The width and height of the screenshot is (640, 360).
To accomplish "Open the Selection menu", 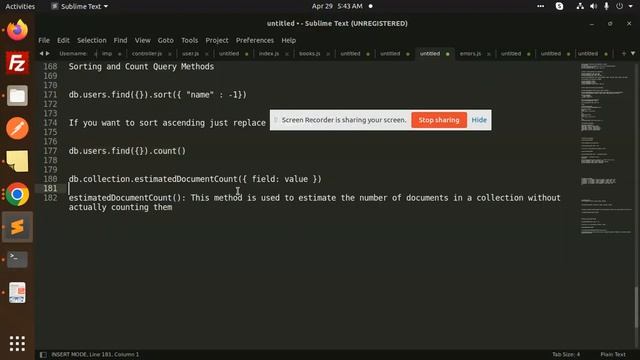I will tap(91, 40).
